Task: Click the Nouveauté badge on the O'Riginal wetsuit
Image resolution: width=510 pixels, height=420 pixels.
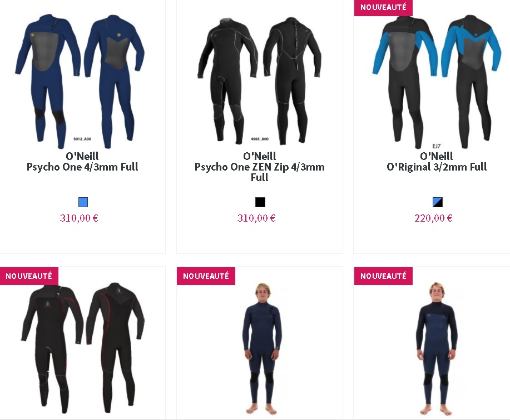Action: 383,7
